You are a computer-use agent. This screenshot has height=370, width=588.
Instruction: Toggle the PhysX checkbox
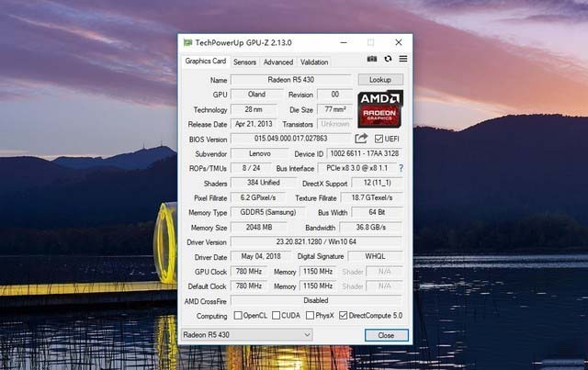(x=310, y=316)
